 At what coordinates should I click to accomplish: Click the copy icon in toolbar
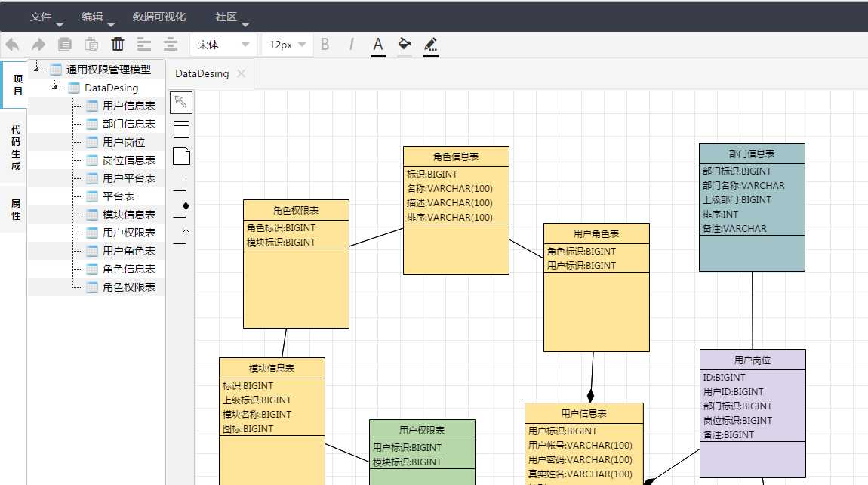[65, 45]
